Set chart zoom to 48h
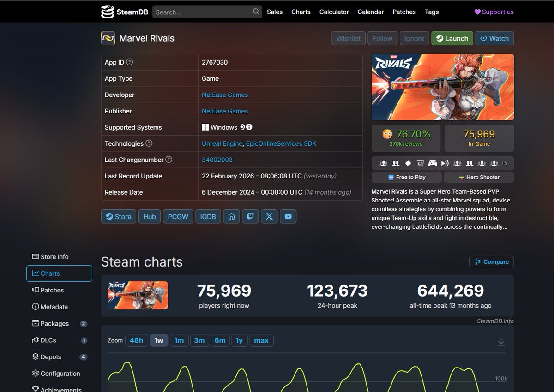This screenshot has width=554, height=392. 136,340
